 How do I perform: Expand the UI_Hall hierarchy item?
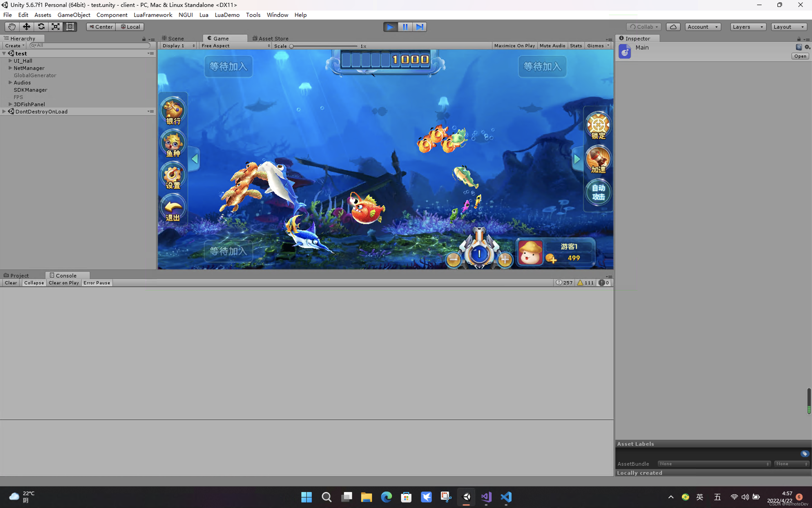[x=10, y=61]
